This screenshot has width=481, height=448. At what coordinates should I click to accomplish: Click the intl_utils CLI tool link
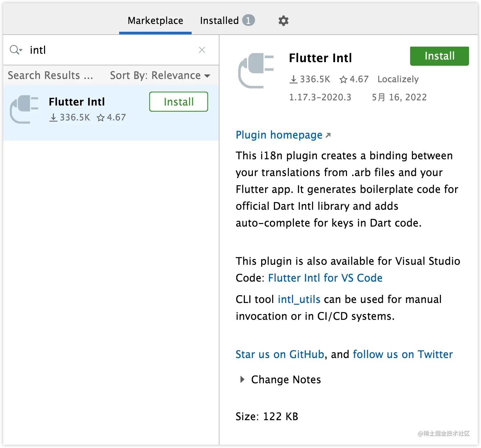(x=299, y=299)
